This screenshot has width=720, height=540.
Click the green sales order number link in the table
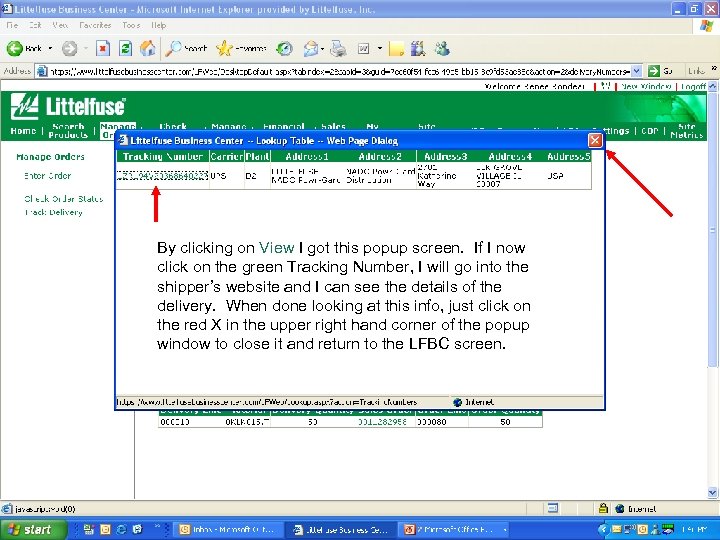[382, 422]
